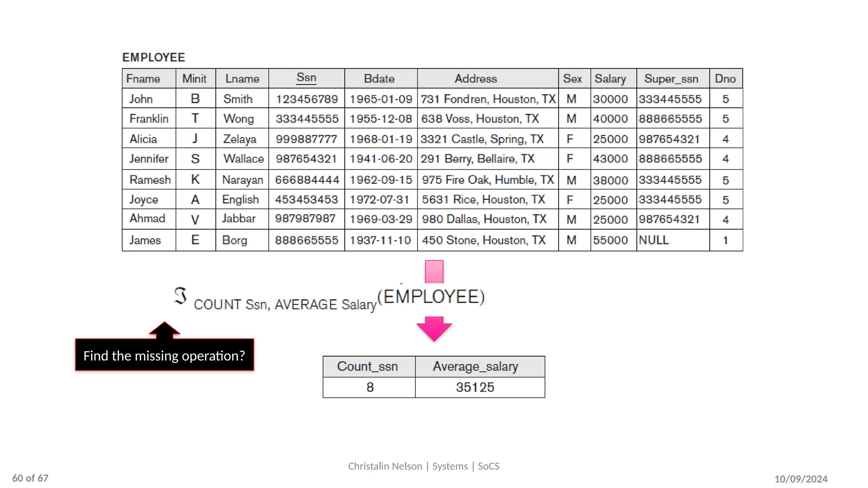Click the EMPLOYEE table title
The image size is (868, 488).
(153, 57)
